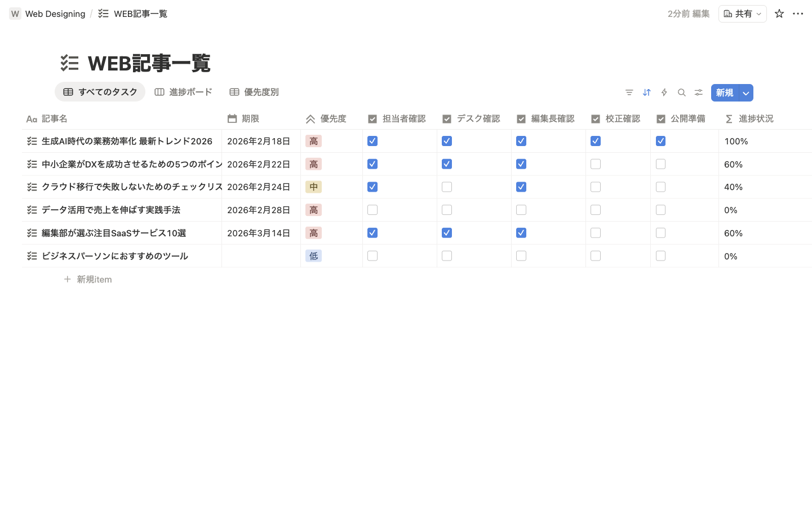Open the automations lightning bolt icon
Image resolution: width=812 pixels, height=529 pixels.
pos(664,92)
